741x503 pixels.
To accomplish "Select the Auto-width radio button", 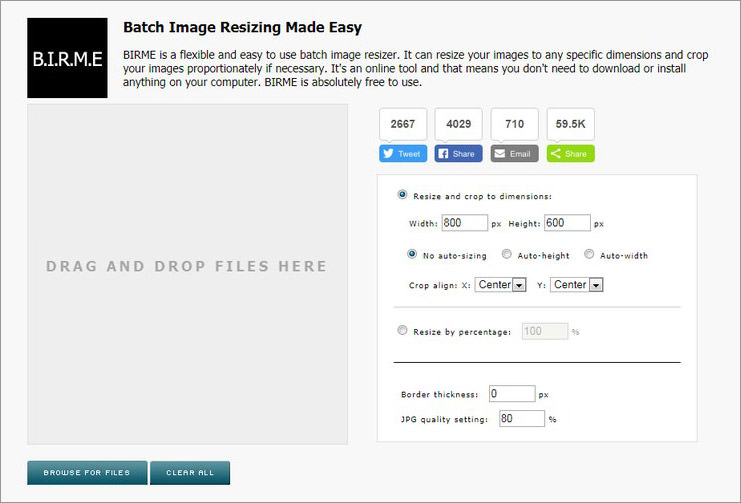I will [589, 254].
